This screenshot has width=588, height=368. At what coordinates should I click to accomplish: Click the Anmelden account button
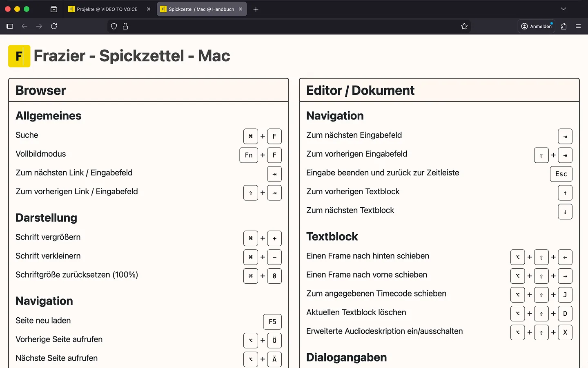[x=537, y=26]
